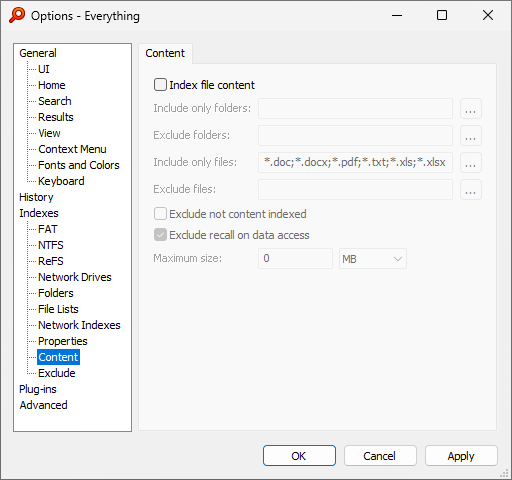Open the Context Menu options page

[72, 149]
